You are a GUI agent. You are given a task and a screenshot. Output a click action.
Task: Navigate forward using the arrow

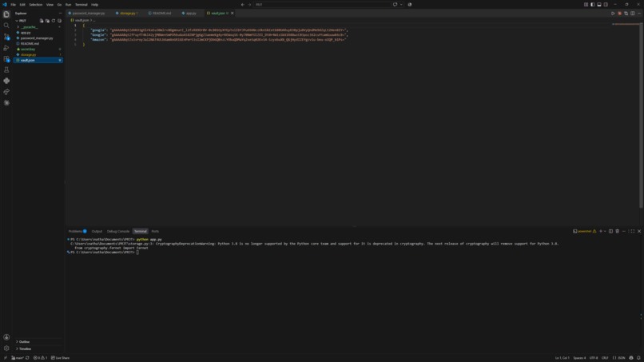coord(249,5)
